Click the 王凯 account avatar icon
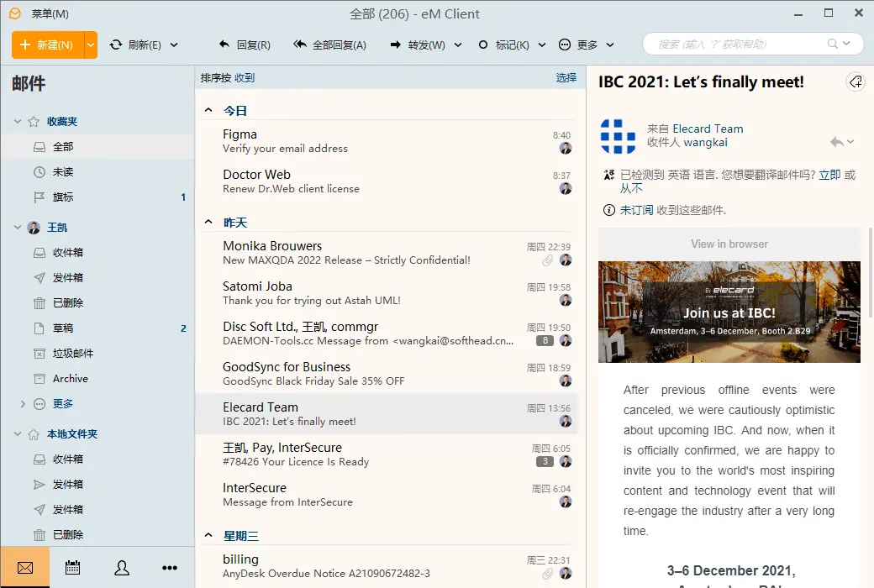 click(x=34, y=228)
